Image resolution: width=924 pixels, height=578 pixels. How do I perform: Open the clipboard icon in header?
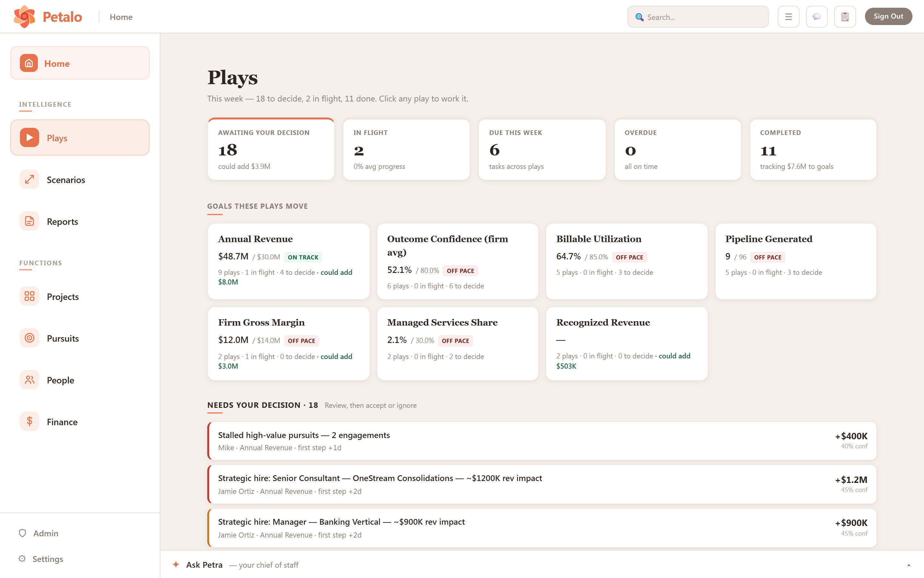[x=845, y=17]
